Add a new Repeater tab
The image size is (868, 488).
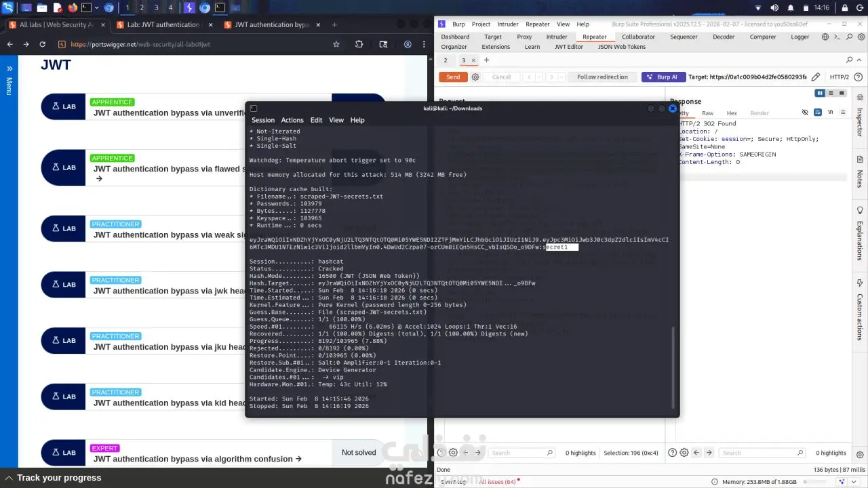(x=486, y=60)
